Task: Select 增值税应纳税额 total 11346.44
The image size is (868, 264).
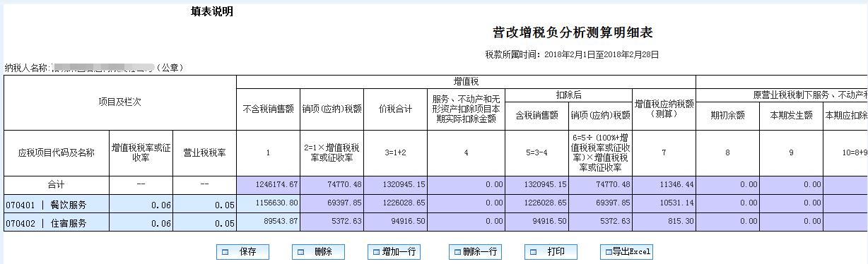Action: click(x=664, y=184)
